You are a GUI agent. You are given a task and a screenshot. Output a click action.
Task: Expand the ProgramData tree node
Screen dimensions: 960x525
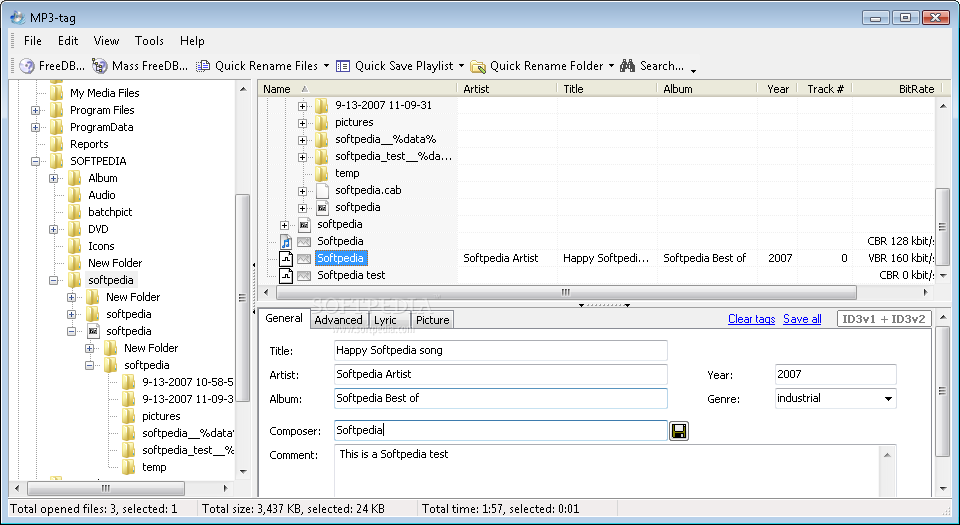[x=36, y=127]
